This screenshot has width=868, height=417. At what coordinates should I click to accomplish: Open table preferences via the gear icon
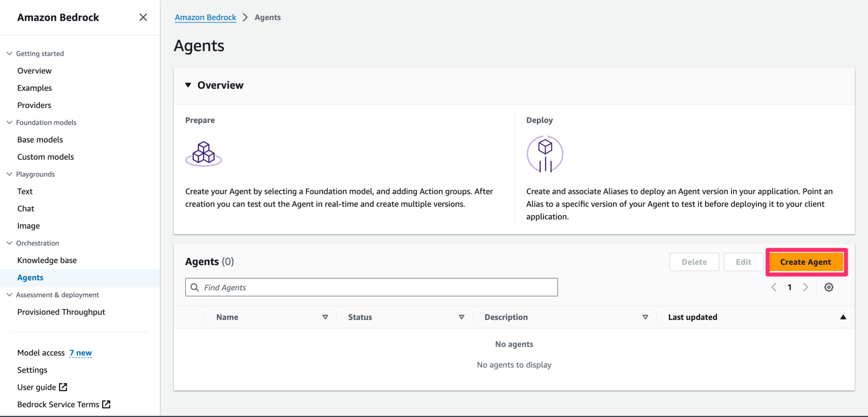click(829, 287)
